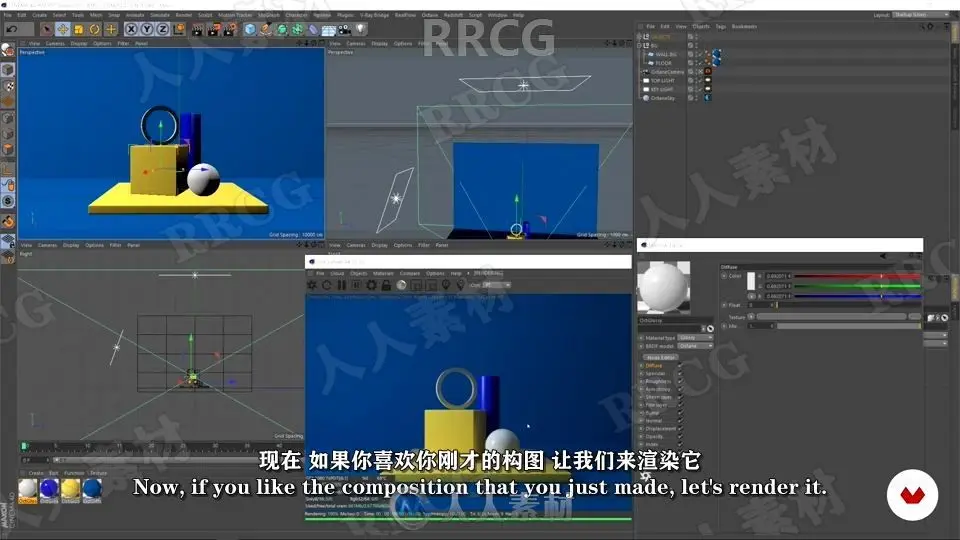The image size is (960, 540).
Task: Select TOP LIGHT in Object Manager
Action: coord(662,80)
